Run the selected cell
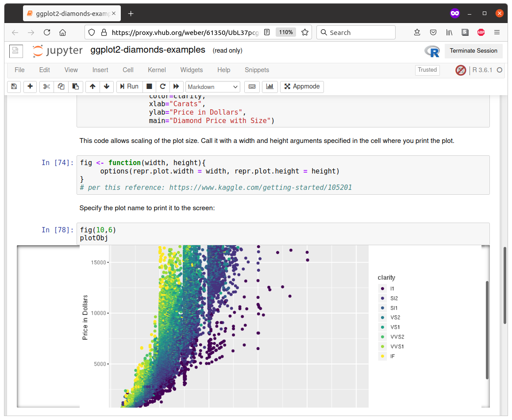The height and width of the screenshot is (420, 512). coord(129,87)
